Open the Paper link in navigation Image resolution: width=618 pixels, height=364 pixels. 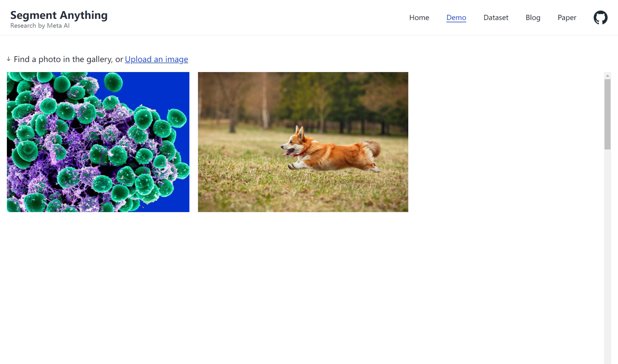(567, 18)
